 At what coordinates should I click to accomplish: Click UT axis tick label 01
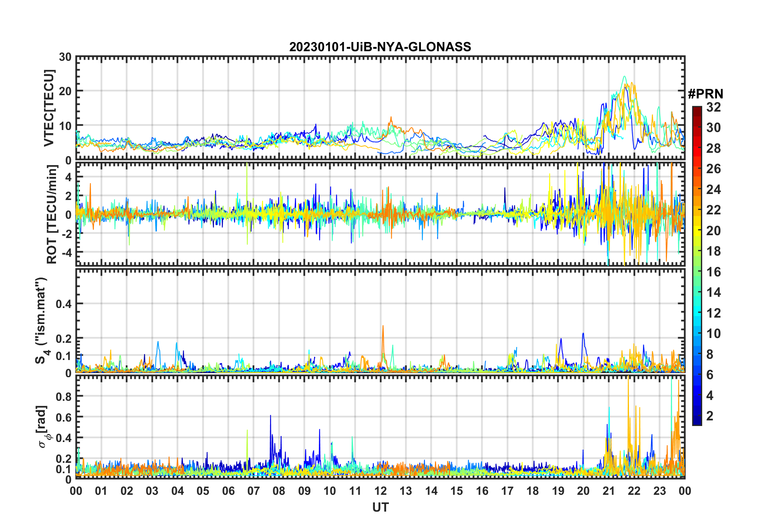point(101,491)
